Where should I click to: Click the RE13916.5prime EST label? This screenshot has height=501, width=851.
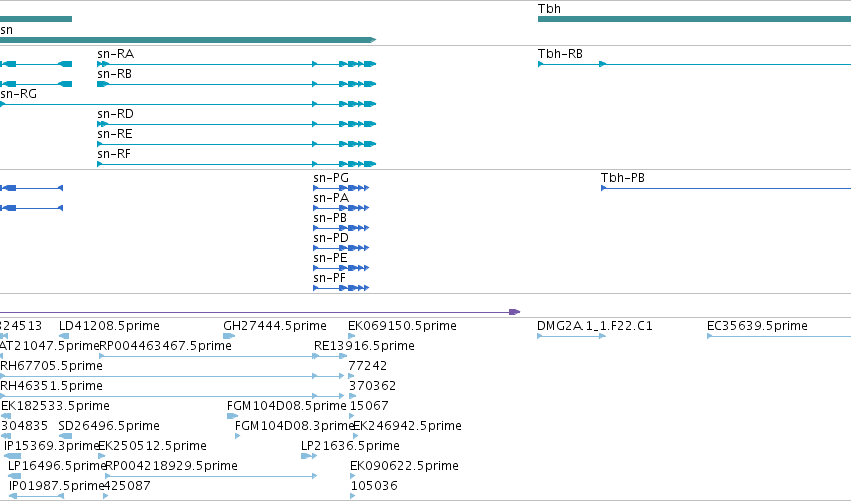point(364,346)
